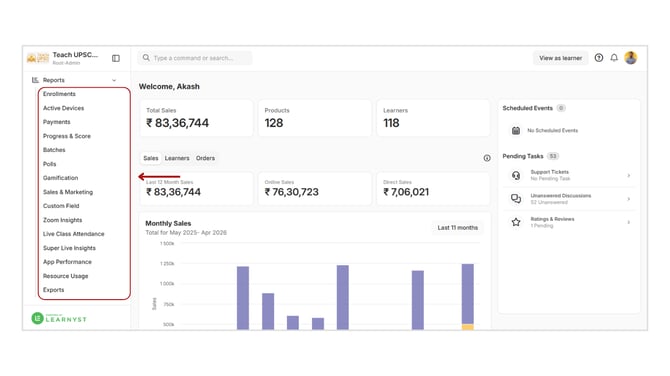This screenshot has height=376, width=670.
Task: Open Progress & Score report
Action: (67, 136)
